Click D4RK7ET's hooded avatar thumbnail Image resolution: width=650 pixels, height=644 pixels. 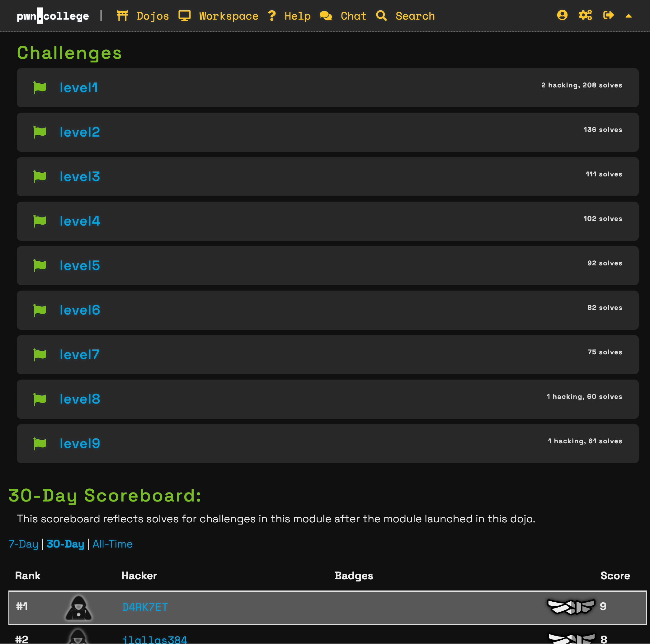tap(78, 608)
